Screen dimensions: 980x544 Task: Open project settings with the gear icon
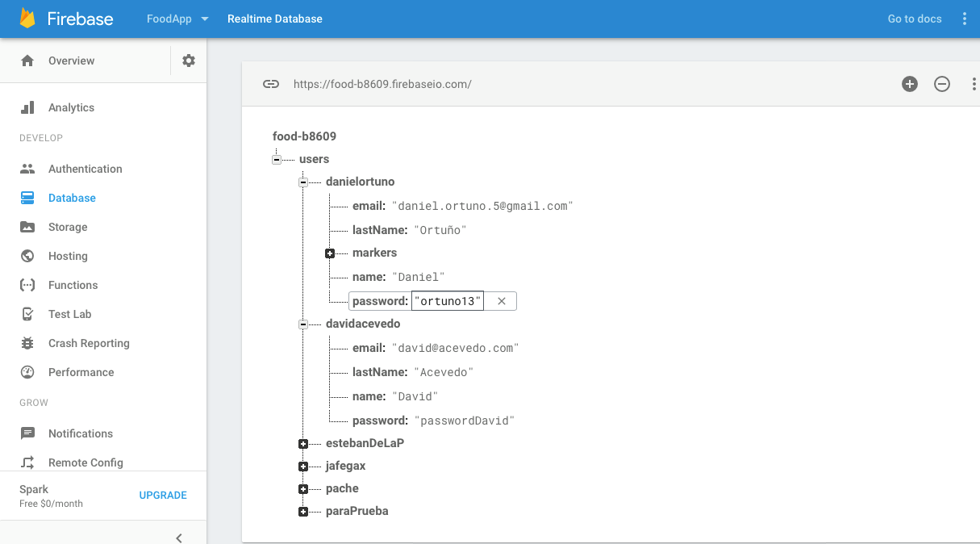coord(188,60)
